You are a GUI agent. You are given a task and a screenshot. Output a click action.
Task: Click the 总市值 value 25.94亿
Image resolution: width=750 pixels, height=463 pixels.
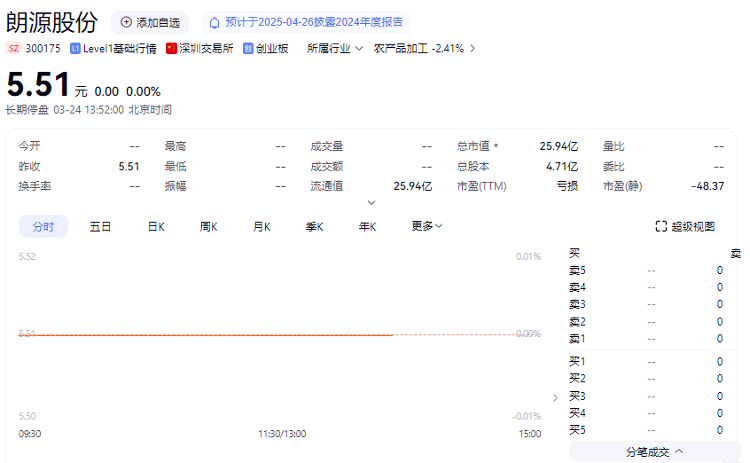[x=559, y=146]
